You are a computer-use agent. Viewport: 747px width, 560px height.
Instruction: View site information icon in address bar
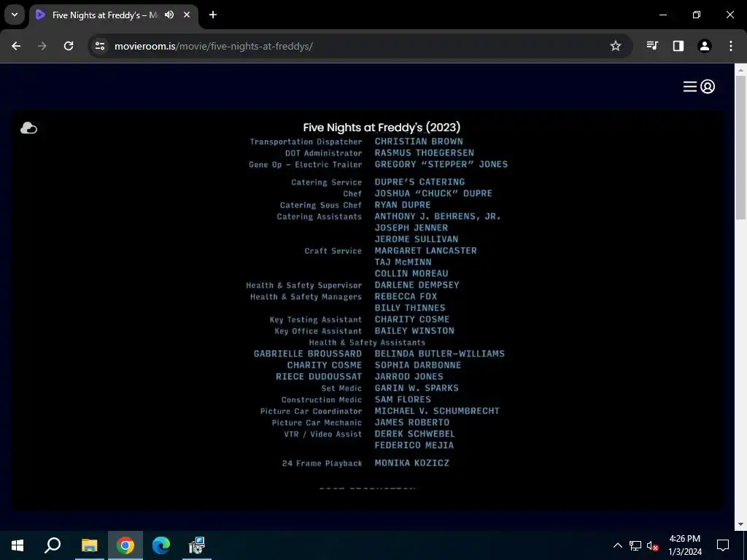[x=100, y=46]
